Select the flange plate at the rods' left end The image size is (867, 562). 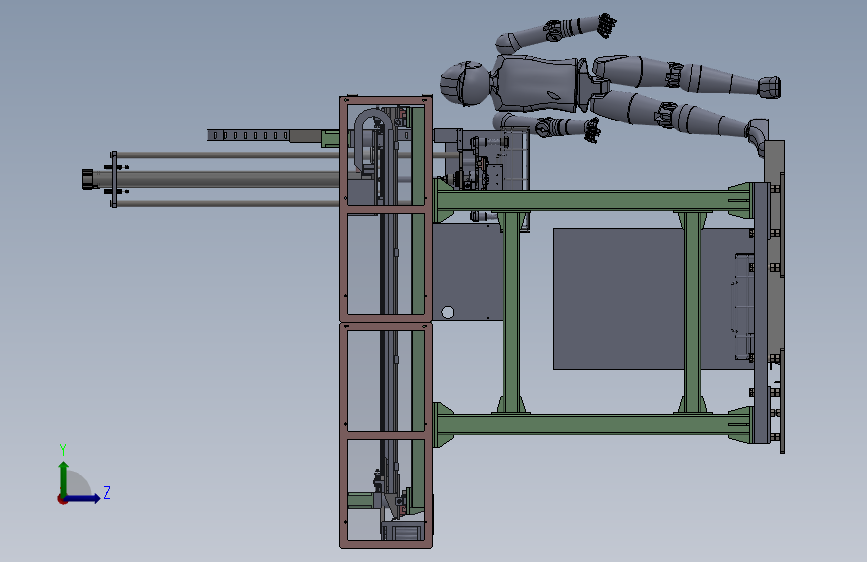click(114, 179)
